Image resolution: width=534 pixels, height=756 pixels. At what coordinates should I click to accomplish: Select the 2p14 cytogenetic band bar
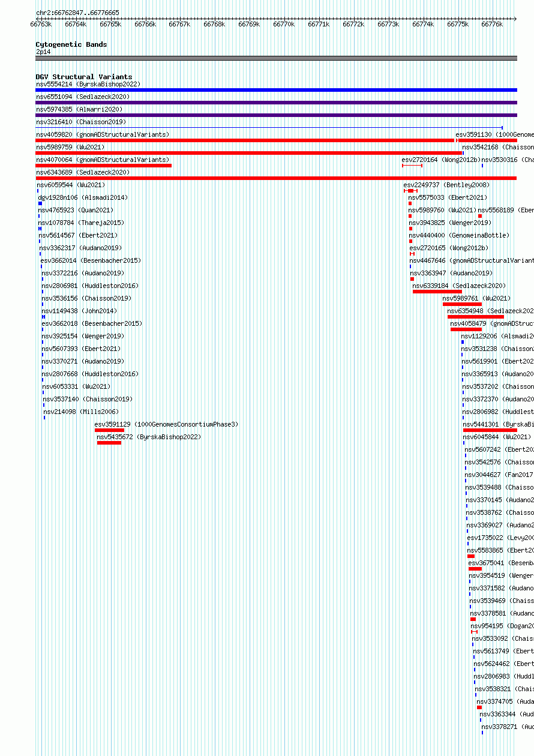pyautogui.click(x=276, y=58)
